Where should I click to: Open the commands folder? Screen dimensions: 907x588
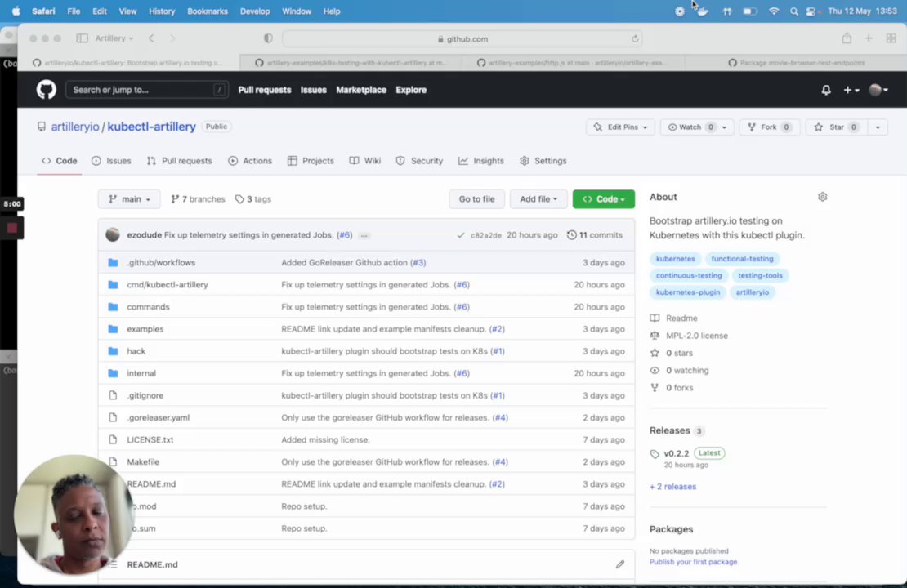point(148,307)
